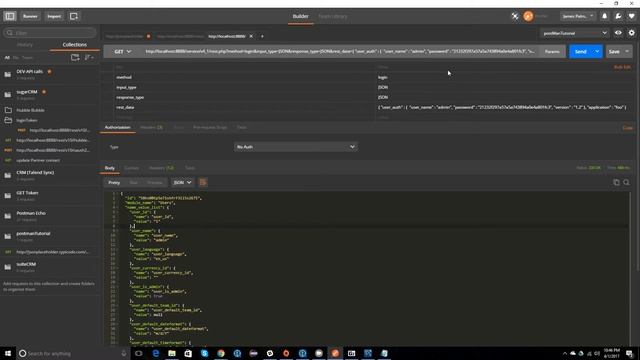
Task: Click the request URL field
Action: tap(340, 51)
